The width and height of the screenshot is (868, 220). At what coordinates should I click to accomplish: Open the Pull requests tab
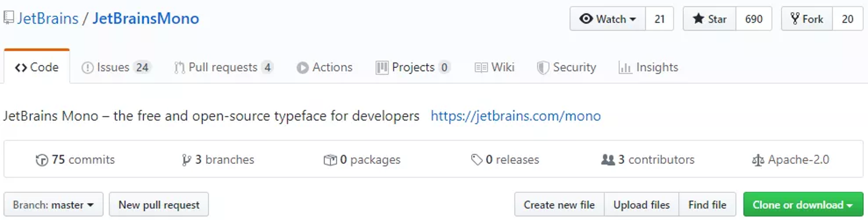[224, 67]
